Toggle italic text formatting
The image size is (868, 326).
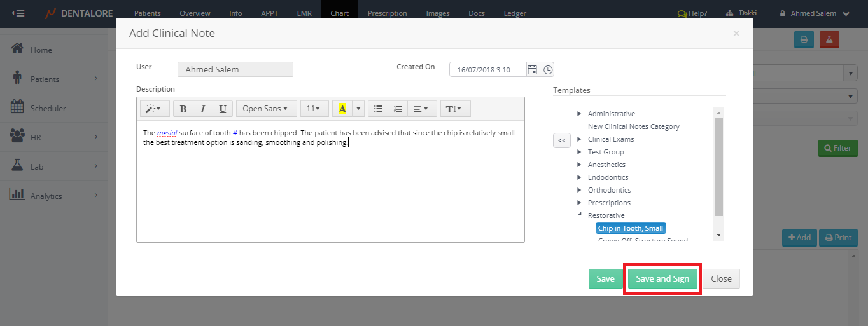point(202,109)
